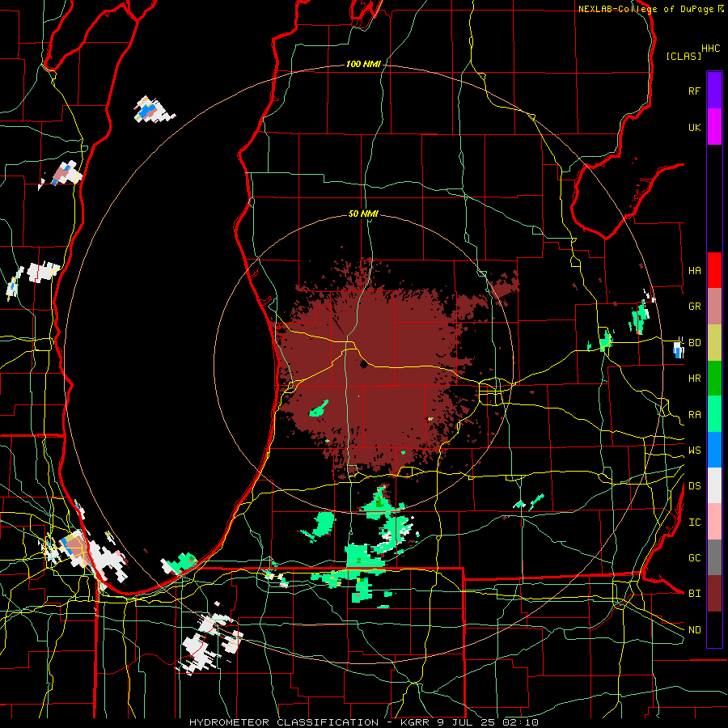This screenshot has height=728, width=728.
Task: Click the BI legend label
Action: coord(694,594)
